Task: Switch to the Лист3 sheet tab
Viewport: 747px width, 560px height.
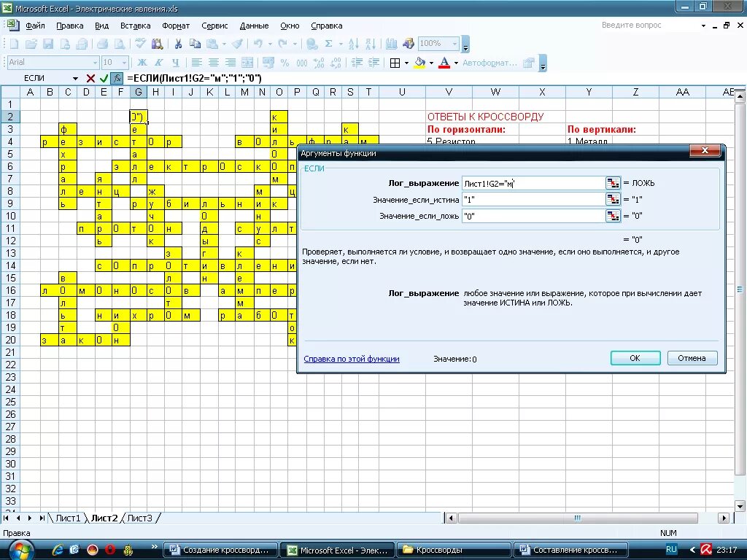Action: [x=139, y=518]
